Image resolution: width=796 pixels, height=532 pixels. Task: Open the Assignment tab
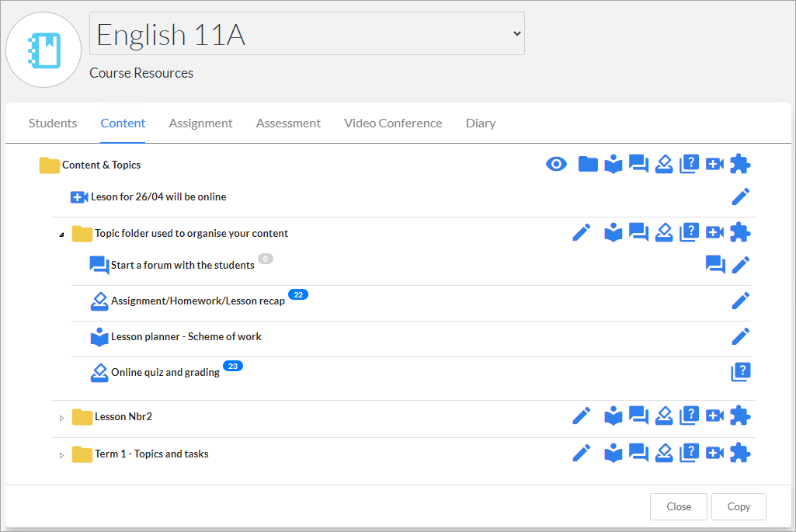click(x=200, y=123)
